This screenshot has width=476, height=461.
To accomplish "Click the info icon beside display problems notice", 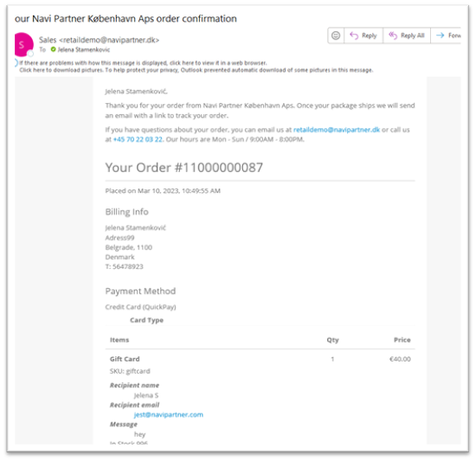I will [x=16, y=63].
